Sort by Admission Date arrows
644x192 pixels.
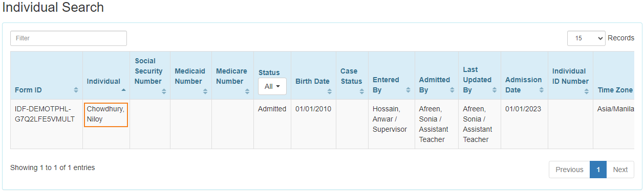pyautogui.click(x=541, y=90)
